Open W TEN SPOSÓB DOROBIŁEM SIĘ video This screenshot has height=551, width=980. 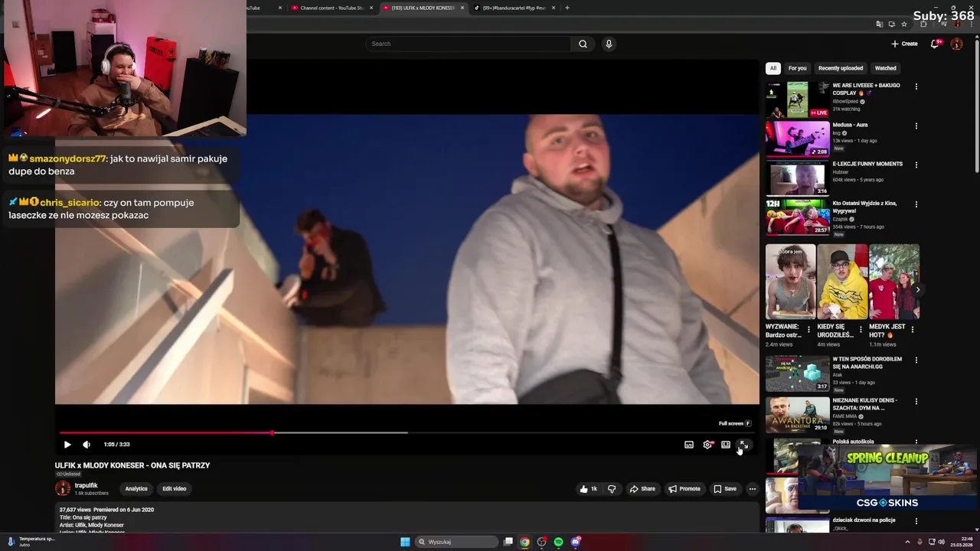tap(798, 373)
